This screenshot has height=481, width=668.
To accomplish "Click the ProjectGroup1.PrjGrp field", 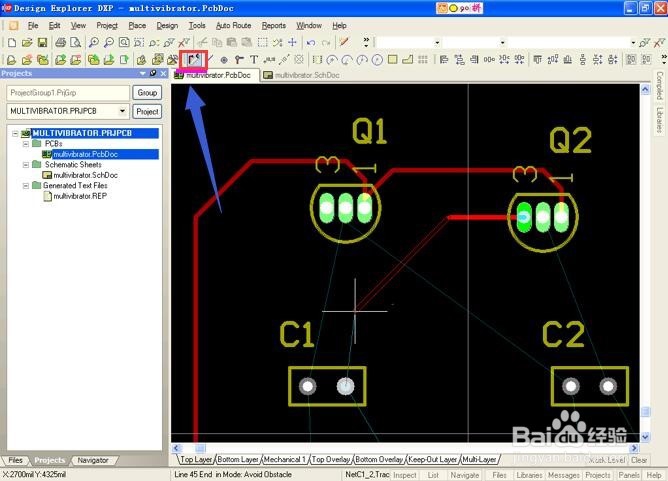I will [x=68, y=93].
